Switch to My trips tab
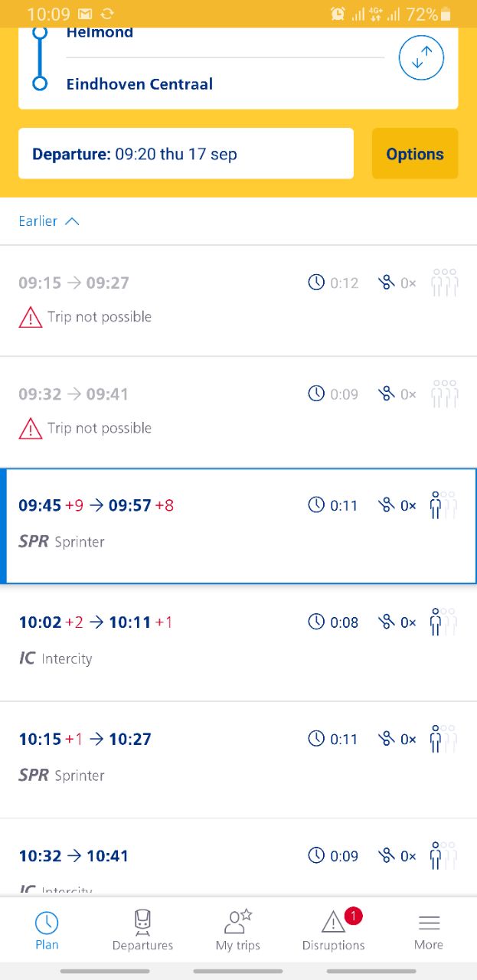This screenshot has height=980, width=477. [238, 930]
